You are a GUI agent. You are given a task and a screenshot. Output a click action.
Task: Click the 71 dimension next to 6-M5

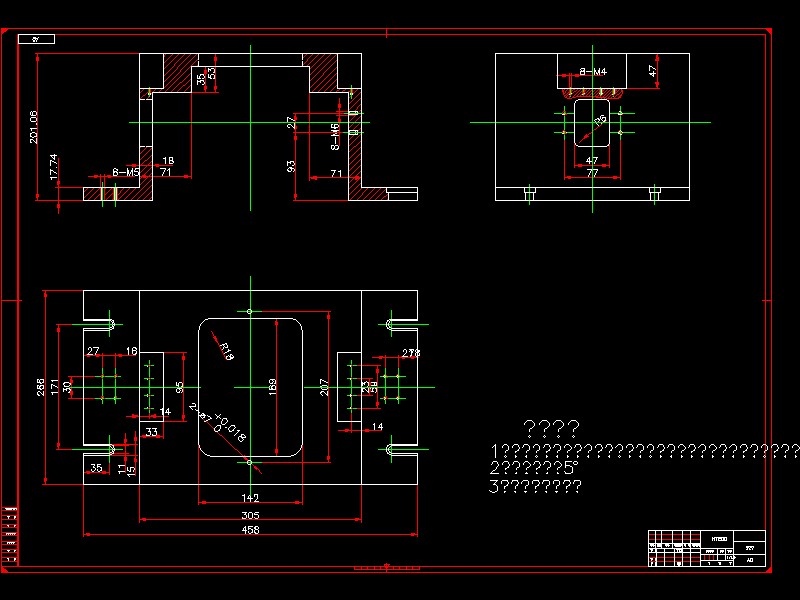166,172
